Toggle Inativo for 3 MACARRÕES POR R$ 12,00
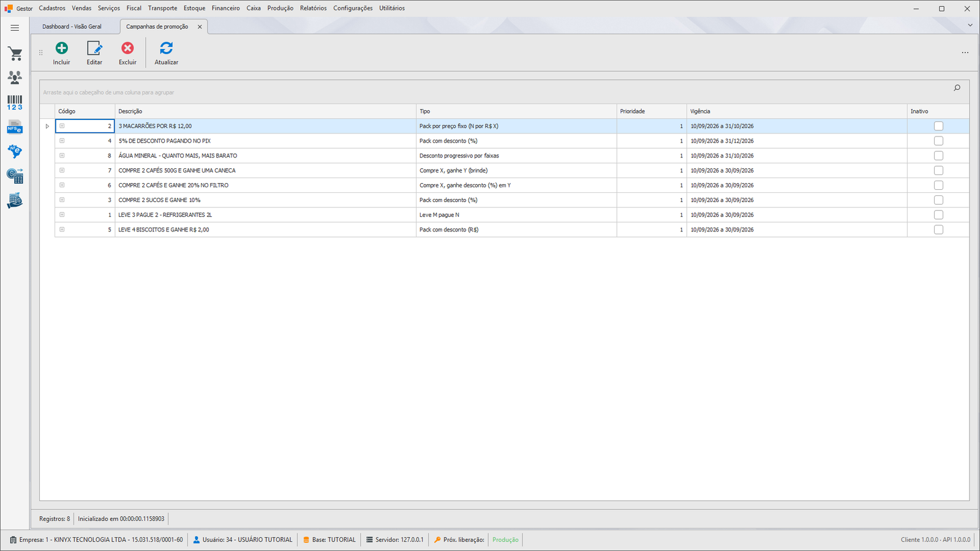980x551 pixels. 938,126
